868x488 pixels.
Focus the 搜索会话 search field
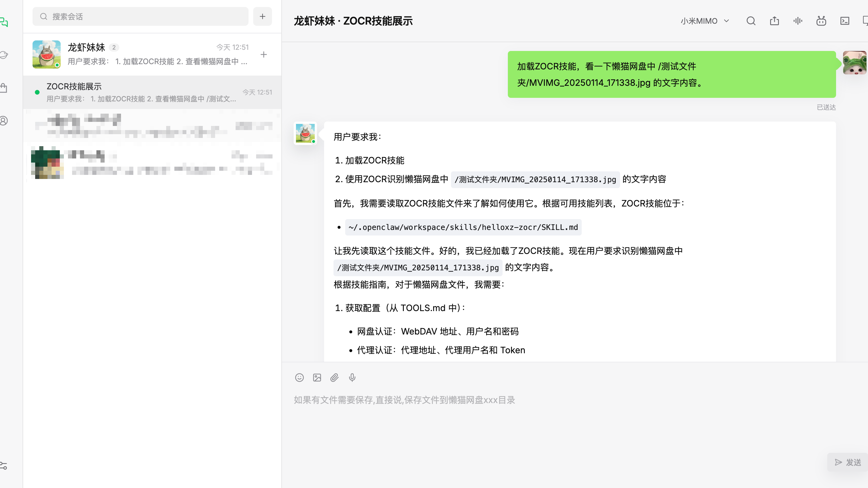pos(140,16)
